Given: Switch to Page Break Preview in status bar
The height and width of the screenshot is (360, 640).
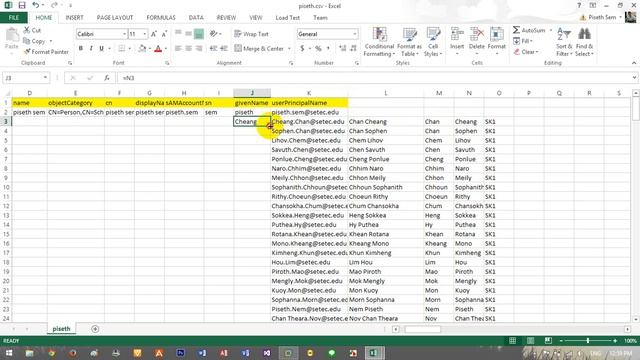Looking at the screenshot, I should tap(548, 340).
